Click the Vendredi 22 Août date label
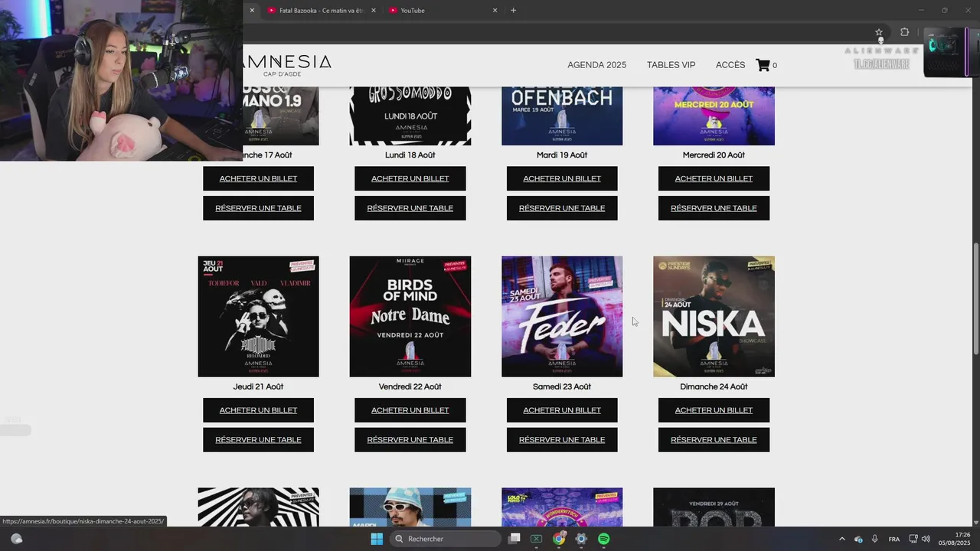 point(410,386)
